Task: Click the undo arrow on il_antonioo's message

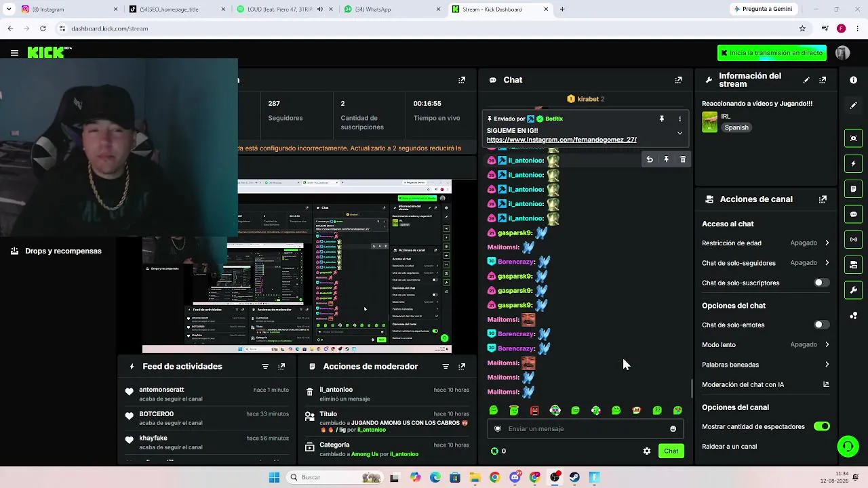Action: 650,159
